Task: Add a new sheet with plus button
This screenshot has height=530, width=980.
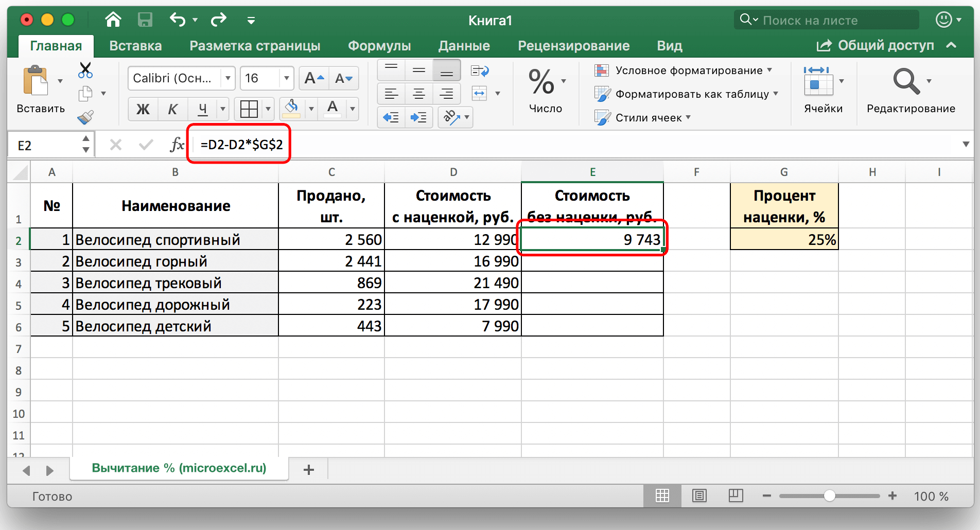Action: (309, 469)
